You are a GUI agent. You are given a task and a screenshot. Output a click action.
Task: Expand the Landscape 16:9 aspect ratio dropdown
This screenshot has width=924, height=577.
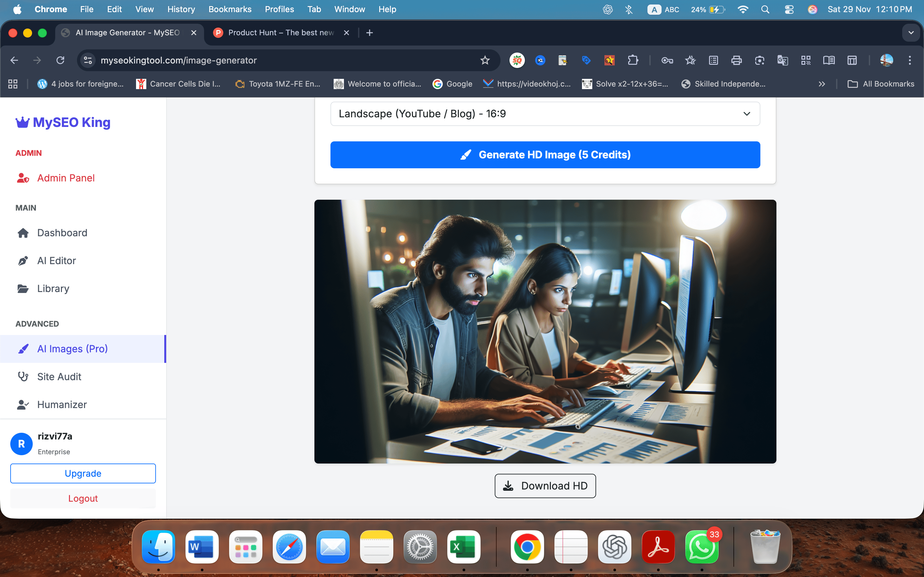coord(545,114)
